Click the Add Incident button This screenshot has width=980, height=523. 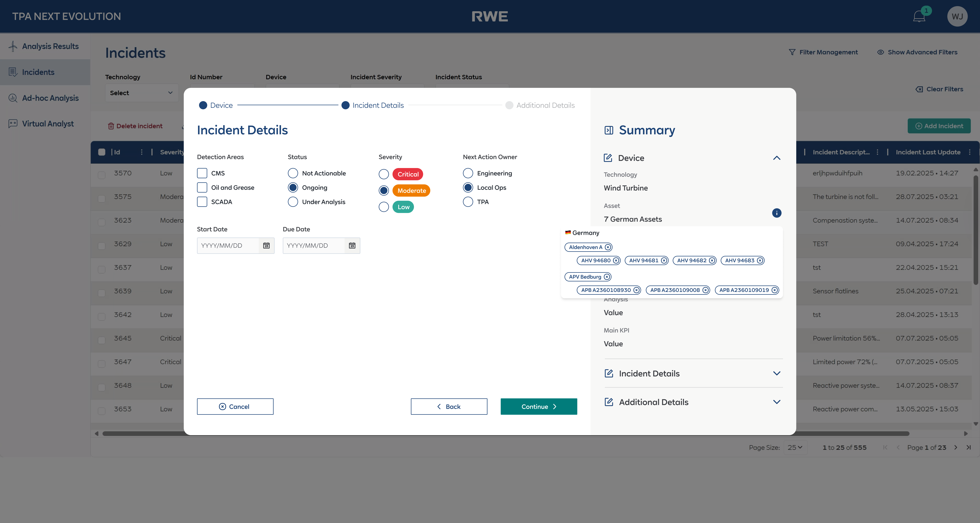click(939, 126)
